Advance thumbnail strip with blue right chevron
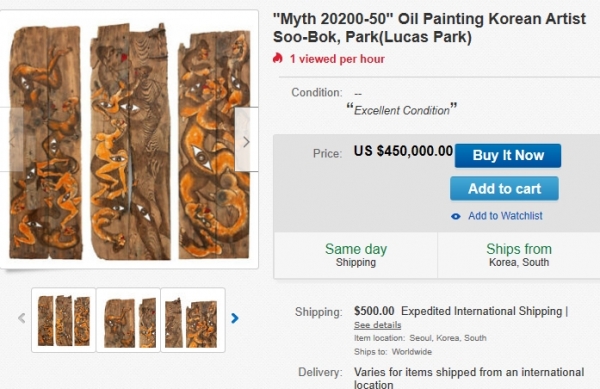Viewport: 600px width, 389px height. point(235,318)
